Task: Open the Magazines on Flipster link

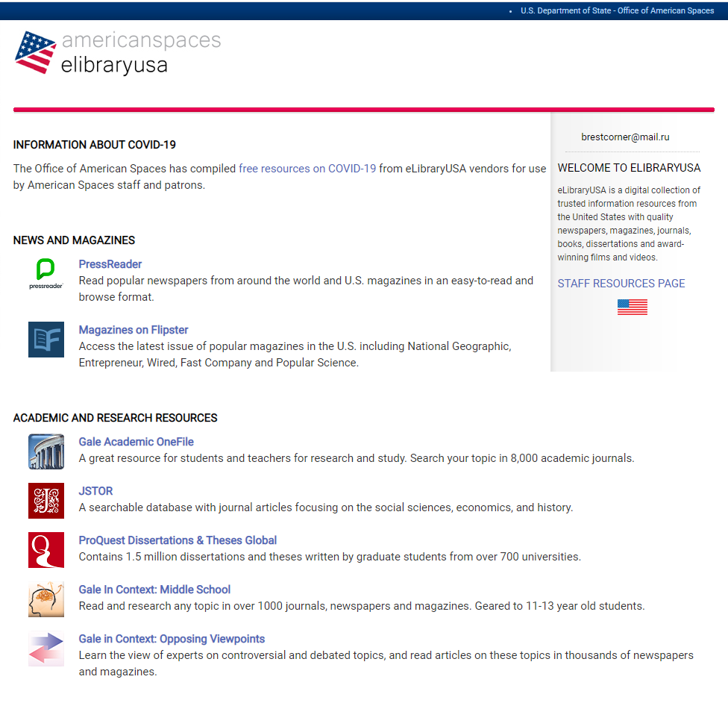Action: (134, 330)
